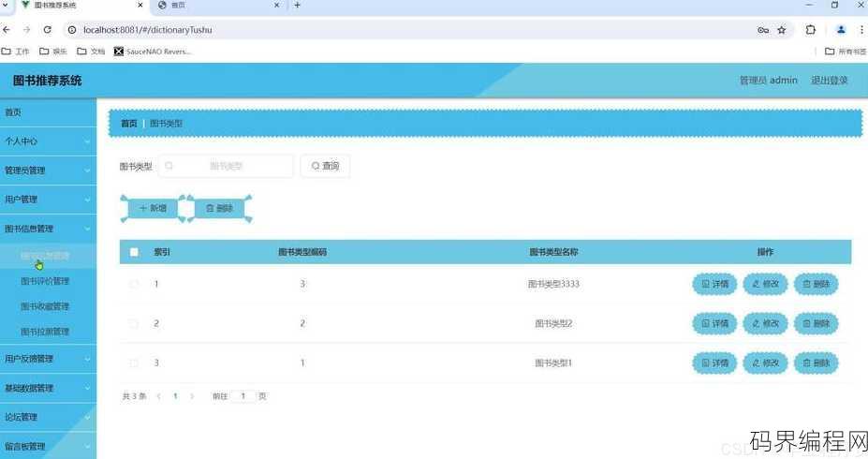Viewport: 868px width, 459px height.
Task: Expand the 基础数据管理 sidebar menu
Action: click(x=48, y=388)
